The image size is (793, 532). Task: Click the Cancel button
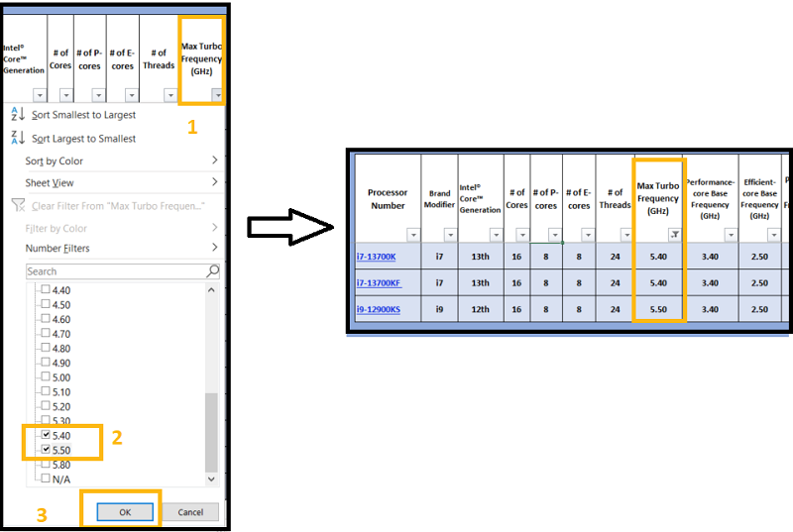click(190, 512)
